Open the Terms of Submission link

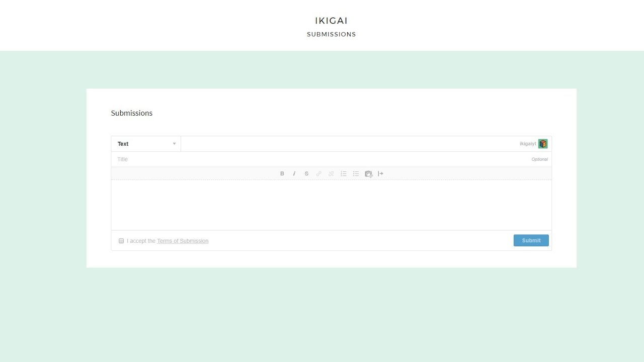click(x=183, y=241)
